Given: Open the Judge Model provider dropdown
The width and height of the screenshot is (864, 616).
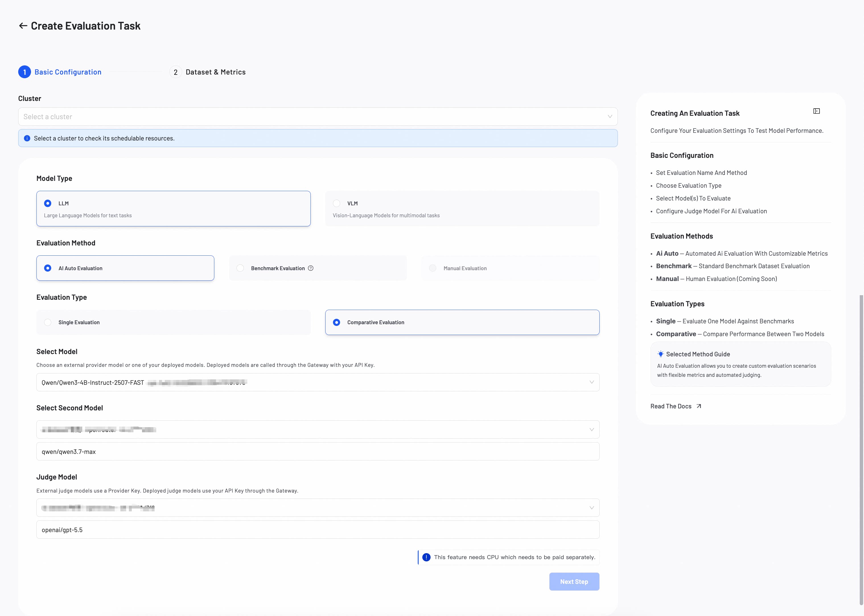Looking at the screenshot, I should point(318,508).
